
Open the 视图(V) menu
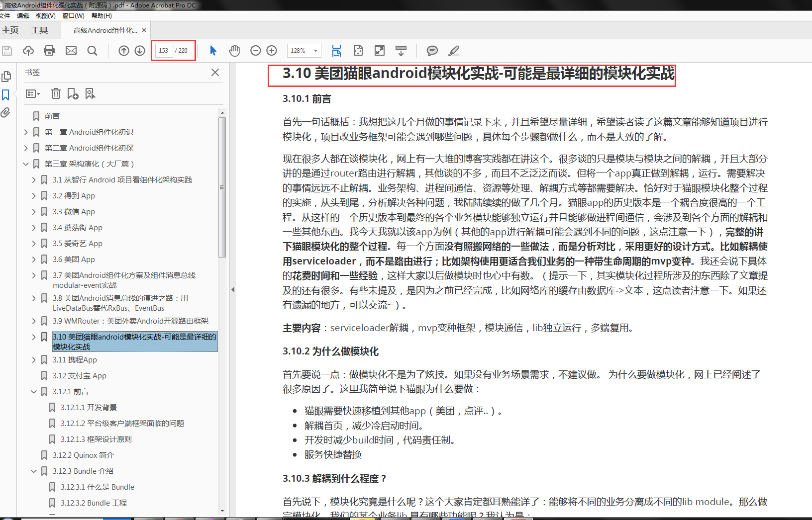point(45,15)
